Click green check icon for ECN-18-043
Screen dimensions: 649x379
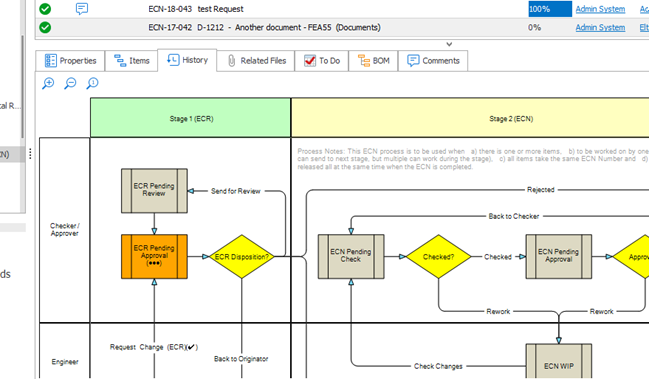click(x=45, y=9)
